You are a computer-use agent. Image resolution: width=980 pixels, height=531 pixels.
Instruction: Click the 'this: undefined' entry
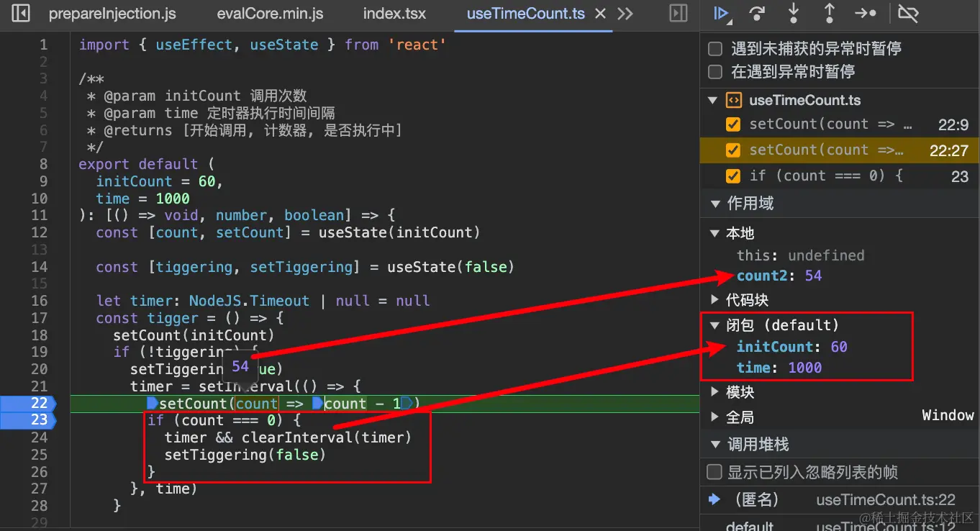801,255
